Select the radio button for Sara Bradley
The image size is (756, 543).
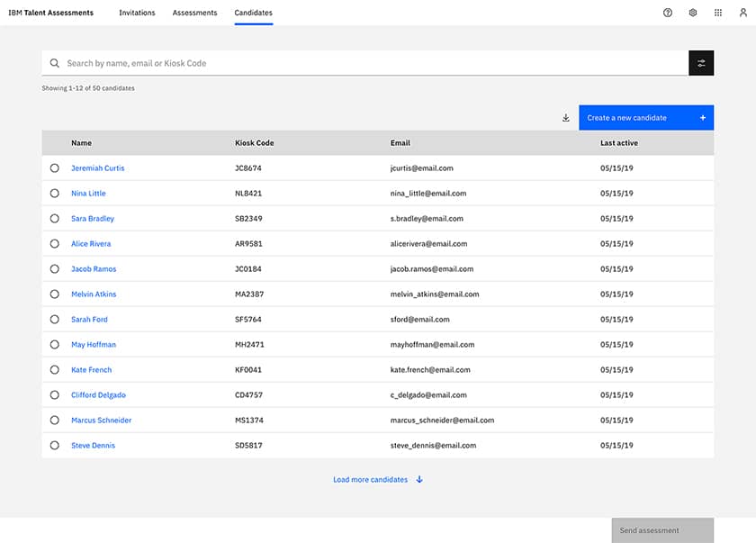[53, 218]
